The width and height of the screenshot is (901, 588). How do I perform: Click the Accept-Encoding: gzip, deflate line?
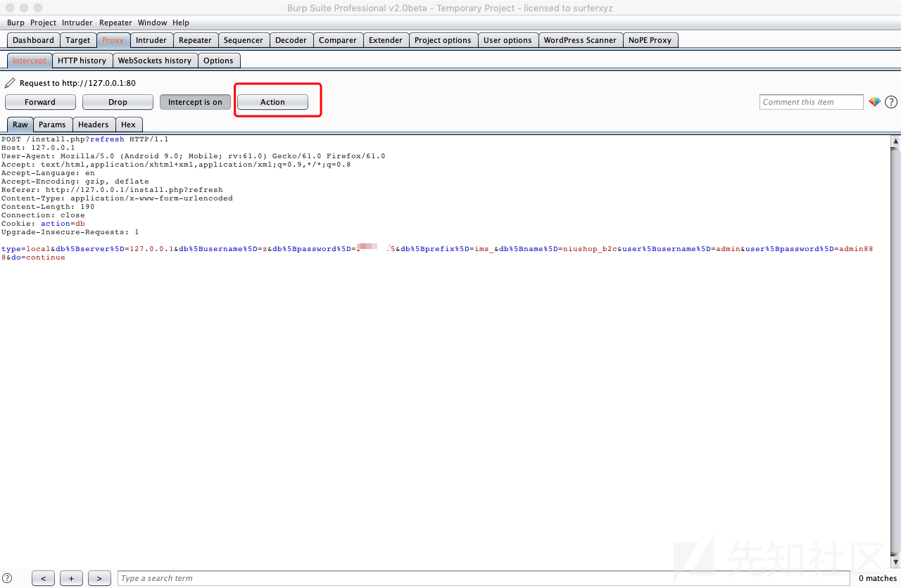(x=75, y=181)
